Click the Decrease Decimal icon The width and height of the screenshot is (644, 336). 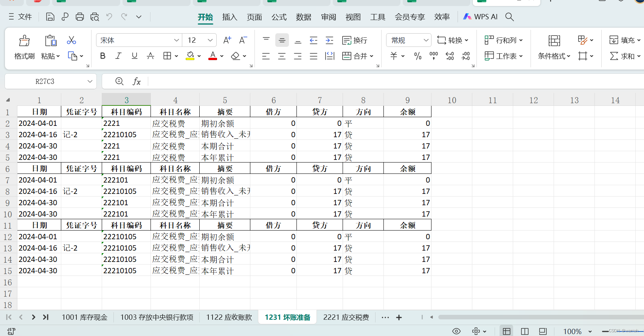(466, 56)
